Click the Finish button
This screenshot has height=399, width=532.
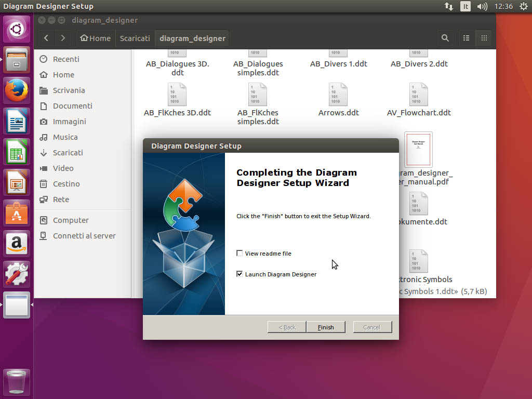(326, 327)
